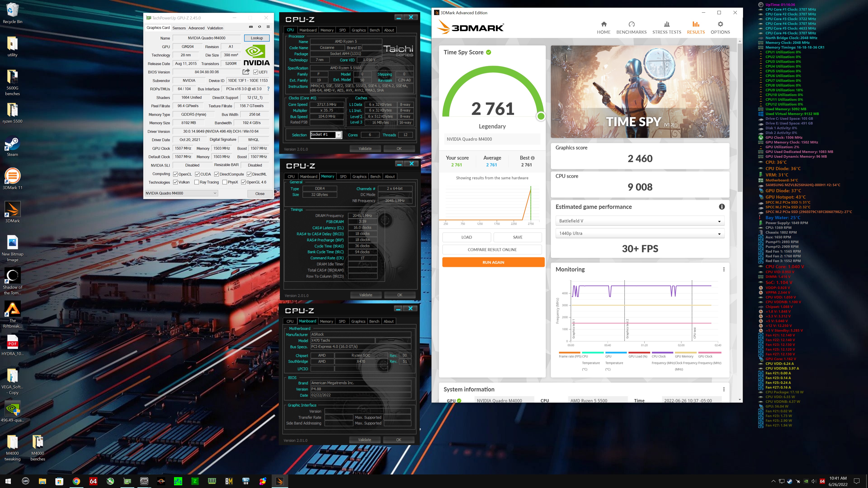The image size is (868, 488).
Task: Open Chrome from the taskbar
Action: 76,481
